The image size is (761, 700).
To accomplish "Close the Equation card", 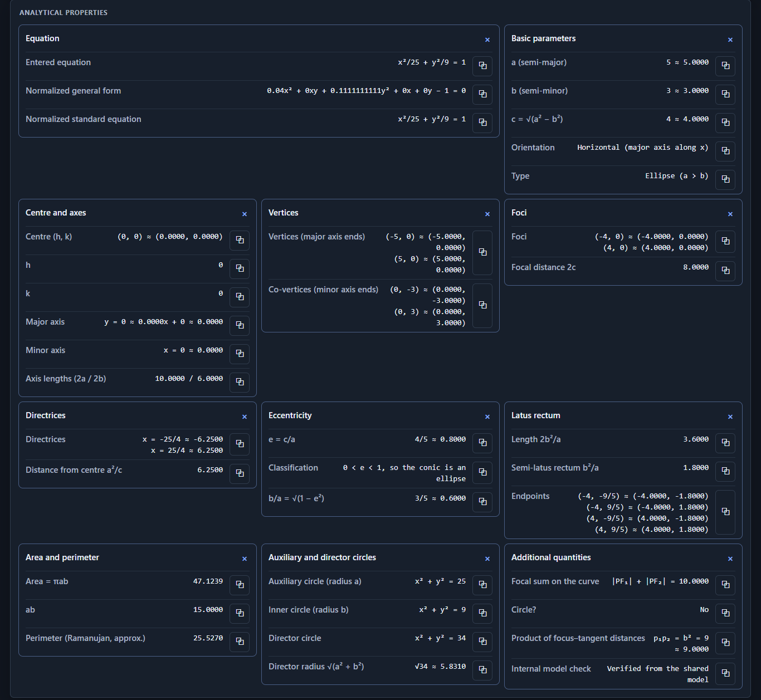I will tap(487, 40).
